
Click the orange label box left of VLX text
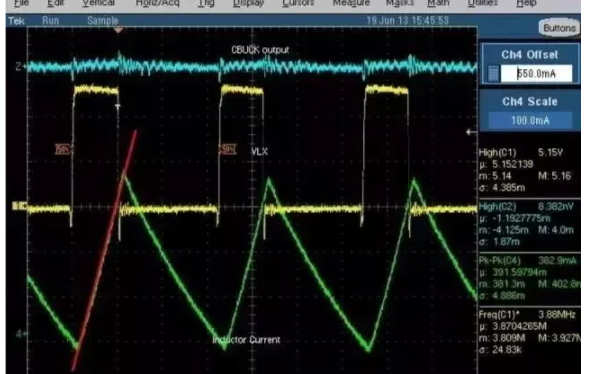pos(228,149)
